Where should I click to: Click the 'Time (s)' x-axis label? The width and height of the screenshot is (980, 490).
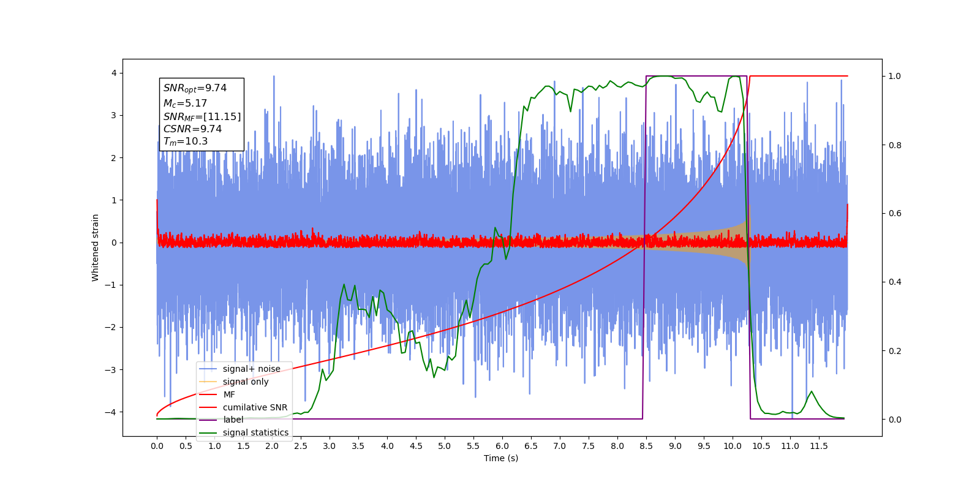tap(501, 458)
